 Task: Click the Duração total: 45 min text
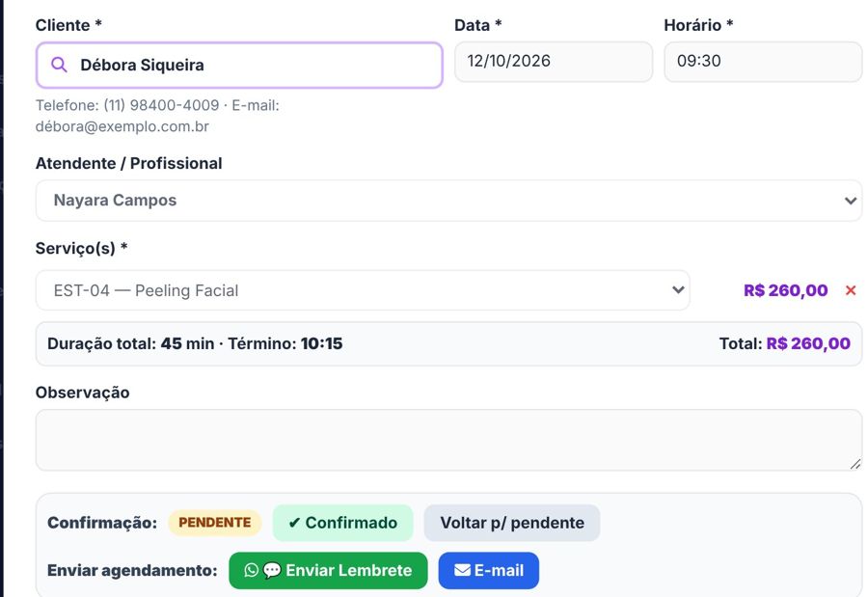[130, 343]
